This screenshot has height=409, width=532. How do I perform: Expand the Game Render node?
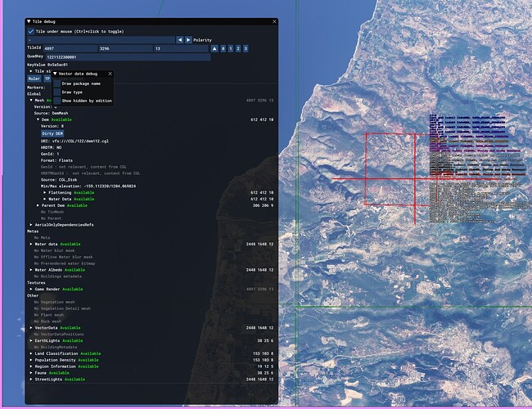coord(31,290)
